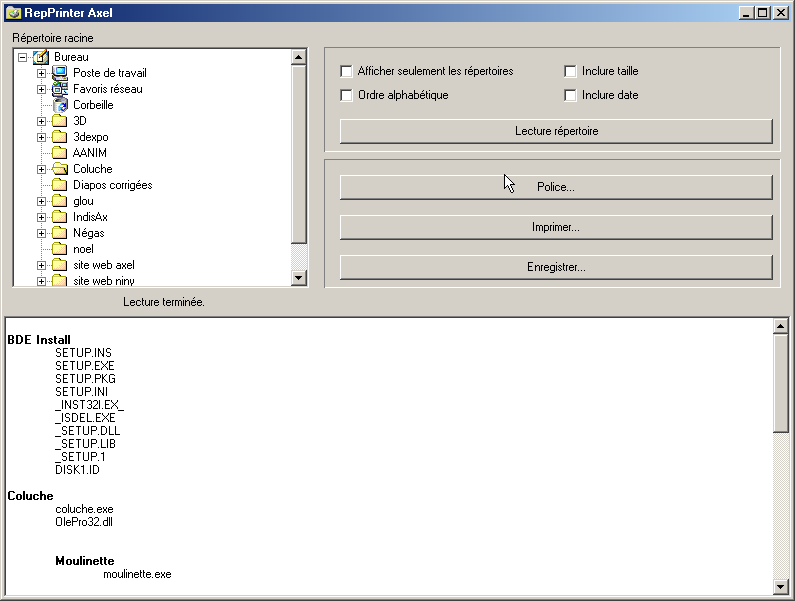Click coluche.exe in the listing
This screenshot has width=795, height=601.
click(x=85, y=509)
